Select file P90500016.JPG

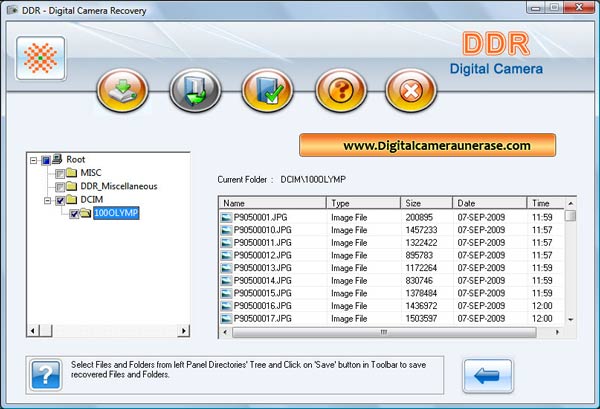point(262,306)
